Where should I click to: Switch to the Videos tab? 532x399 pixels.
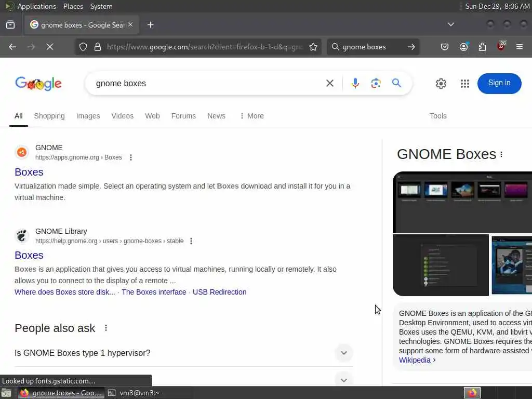pyautogui.click(x=123, y=116)
